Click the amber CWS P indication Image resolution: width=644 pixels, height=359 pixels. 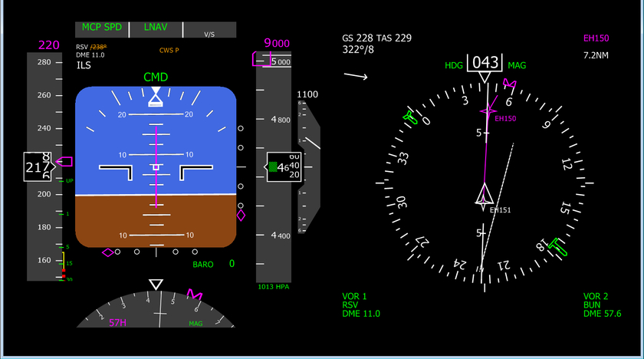(169, 51)
